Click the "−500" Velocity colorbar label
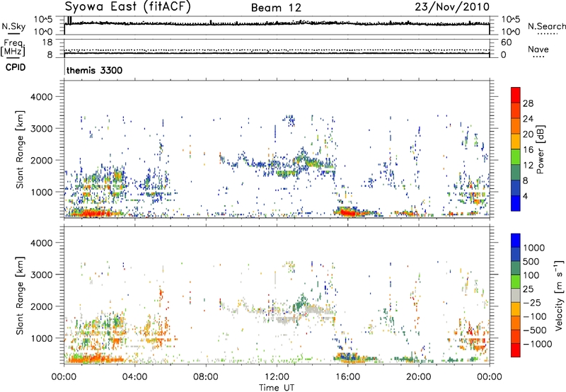This screenshot has width=566, height=392. click(x=534, y=330)
